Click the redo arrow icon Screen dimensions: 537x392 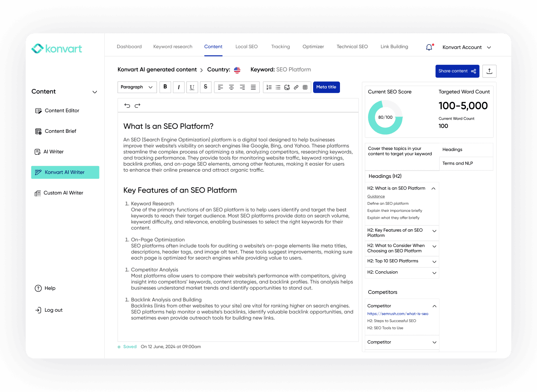click(x=138, y=106)
